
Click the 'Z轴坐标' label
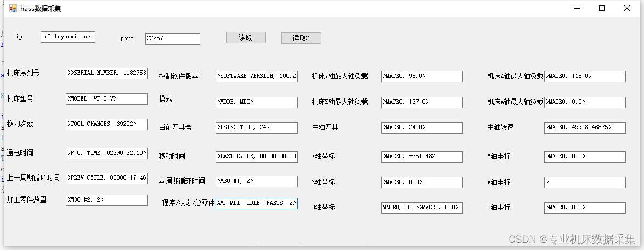pyautogui.click(x=324, y=182)
